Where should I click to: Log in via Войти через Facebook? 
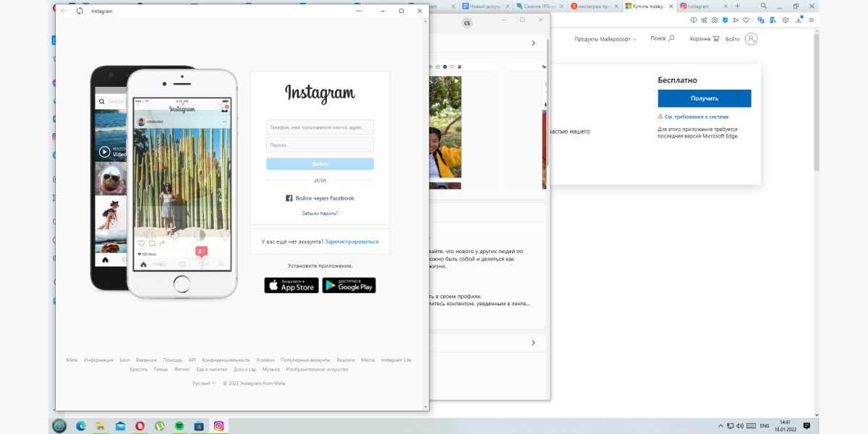[x=320, y=197]
